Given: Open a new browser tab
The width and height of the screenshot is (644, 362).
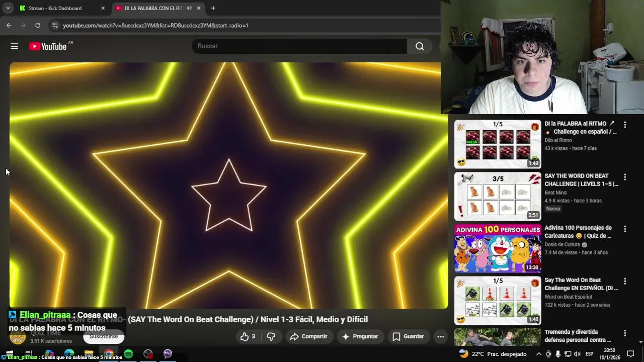Looking at the screenshot, I should pyautogui.click(x=213, y=8).
